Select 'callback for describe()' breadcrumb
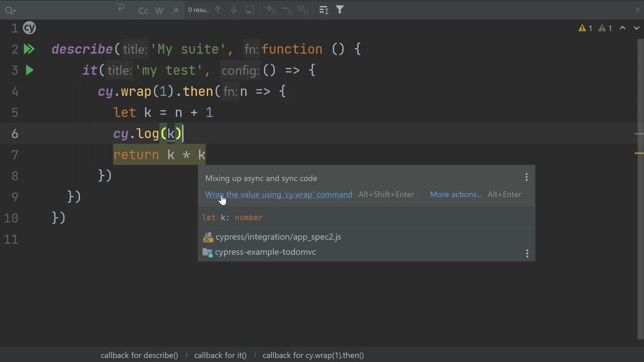This screenshot has height=362, width=644. coord(139,355)
